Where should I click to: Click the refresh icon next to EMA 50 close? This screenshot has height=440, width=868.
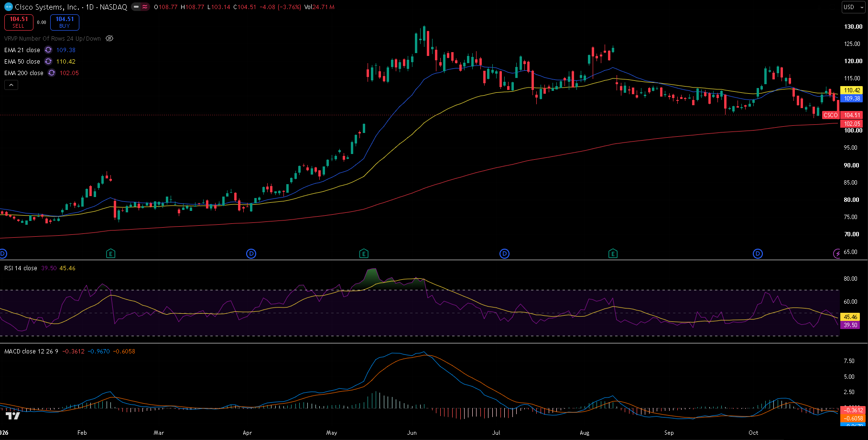48,61
